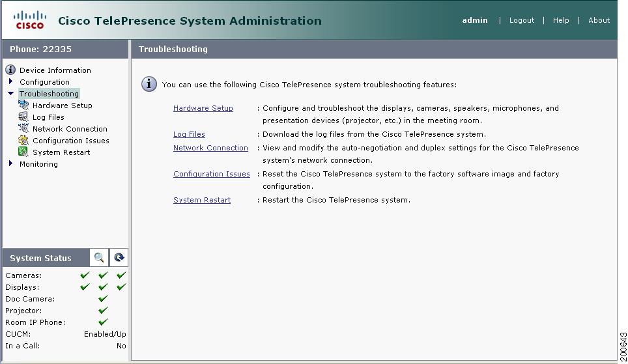Click the second Cameras status checkmark
This screenshot has height=364, width=628.
[x=104, y=275]
